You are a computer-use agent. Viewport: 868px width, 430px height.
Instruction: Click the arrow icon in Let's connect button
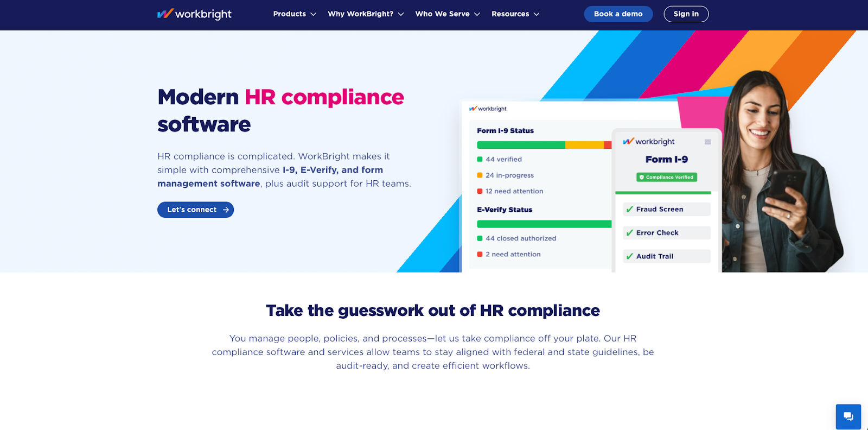tap(226, 210)
